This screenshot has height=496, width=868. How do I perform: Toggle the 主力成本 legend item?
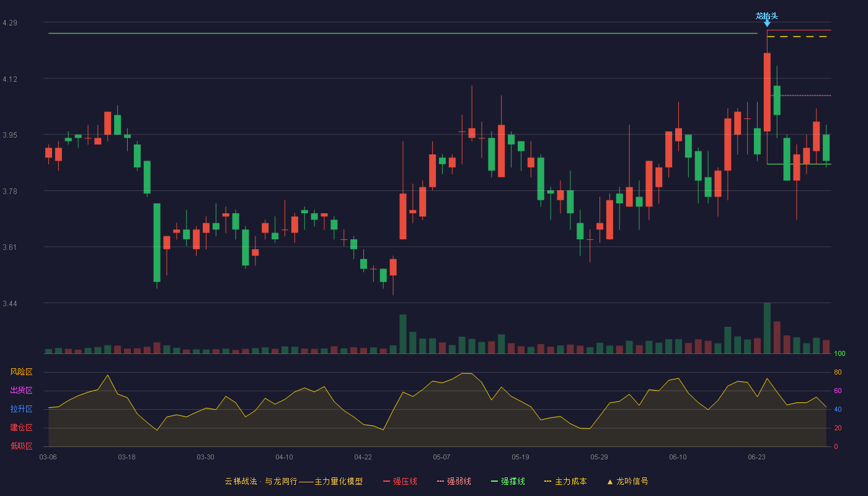[565, 481]
